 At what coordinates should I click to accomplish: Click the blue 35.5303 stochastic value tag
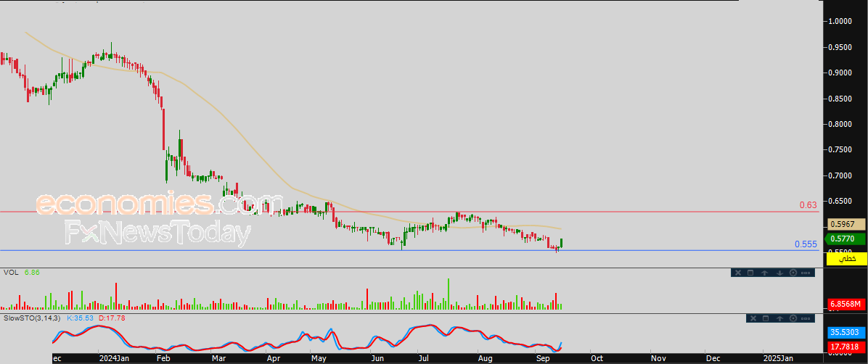click(846, 333)
